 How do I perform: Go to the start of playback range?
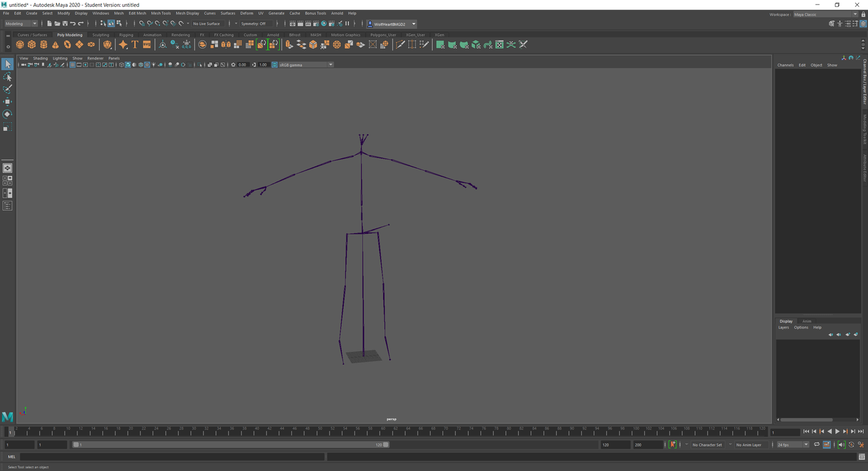(806, 432)
